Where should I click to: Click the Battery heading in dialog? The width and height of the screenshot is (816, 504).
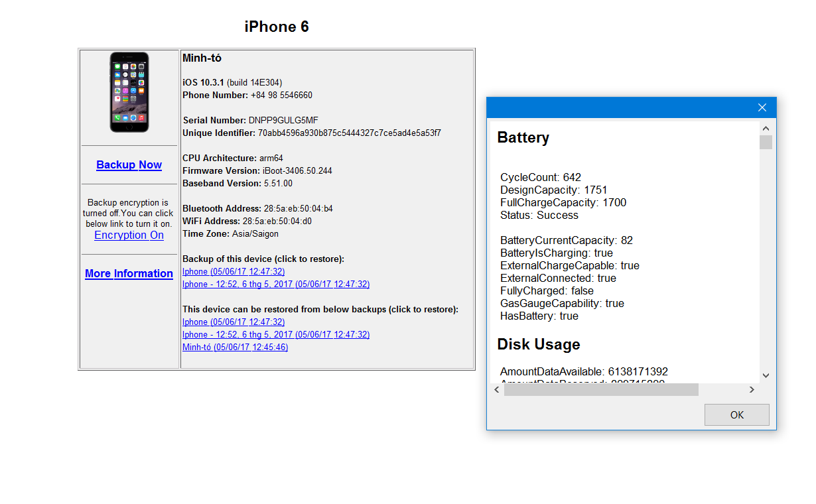(x=523, y=137)
